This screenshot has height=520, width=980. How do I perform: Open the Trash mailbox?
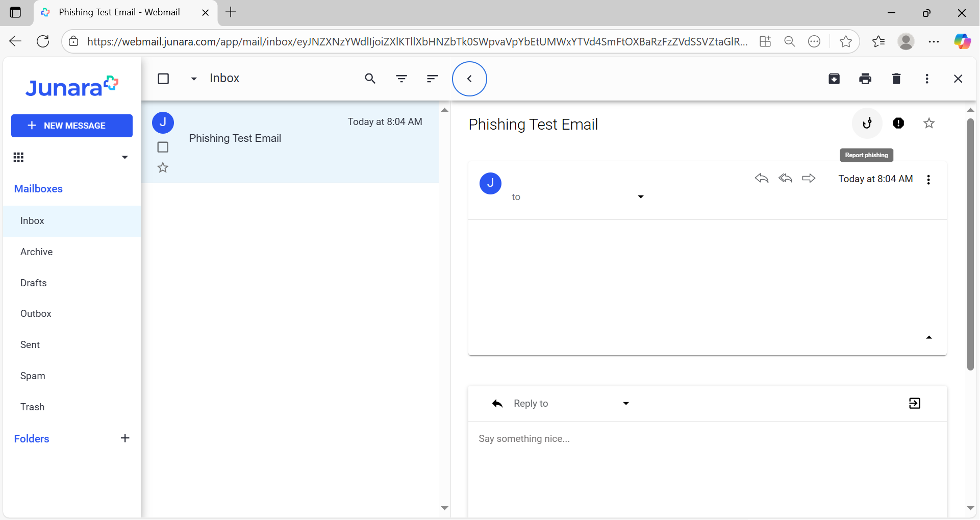pos(72,407)
